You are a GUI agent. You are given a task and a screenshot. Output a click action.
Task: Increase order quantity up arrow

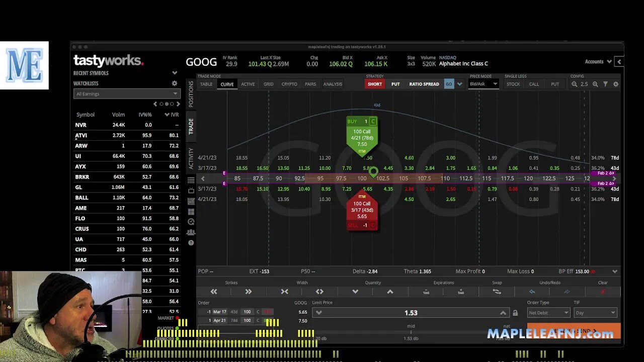(390, 292)
